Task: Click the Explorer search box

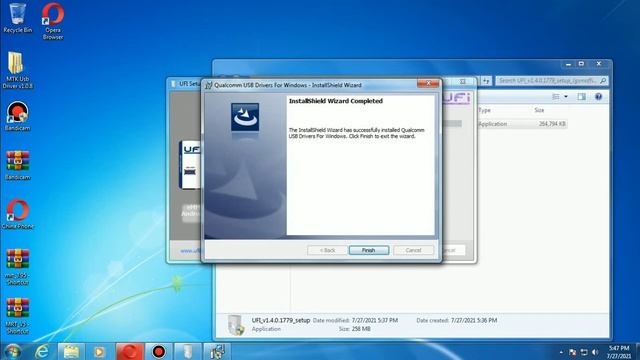Action: pyautogui.click(x=551, y=81)
